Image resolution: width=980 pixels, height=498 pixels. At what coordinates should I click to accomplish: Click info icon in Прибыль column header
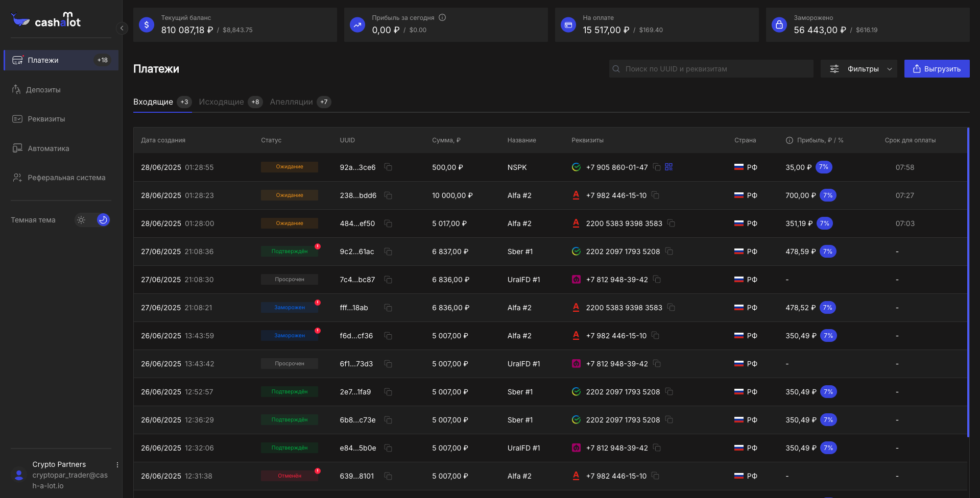point(790,140)
